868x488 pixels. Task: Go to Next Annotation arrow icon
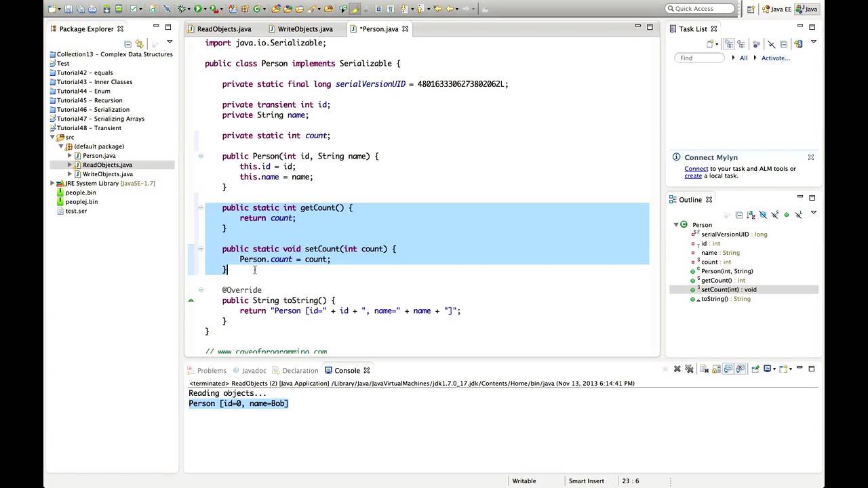(404, 9)
